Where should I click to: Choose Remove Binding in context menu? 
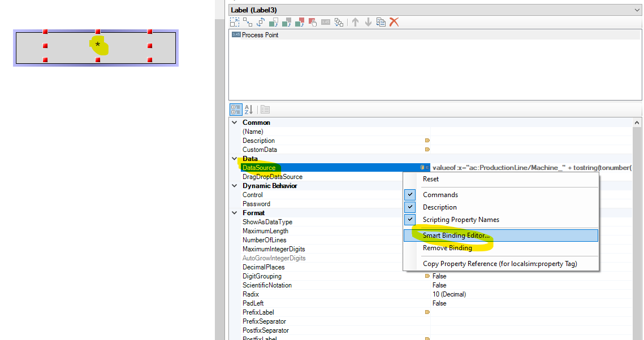(x=447, y=248)
